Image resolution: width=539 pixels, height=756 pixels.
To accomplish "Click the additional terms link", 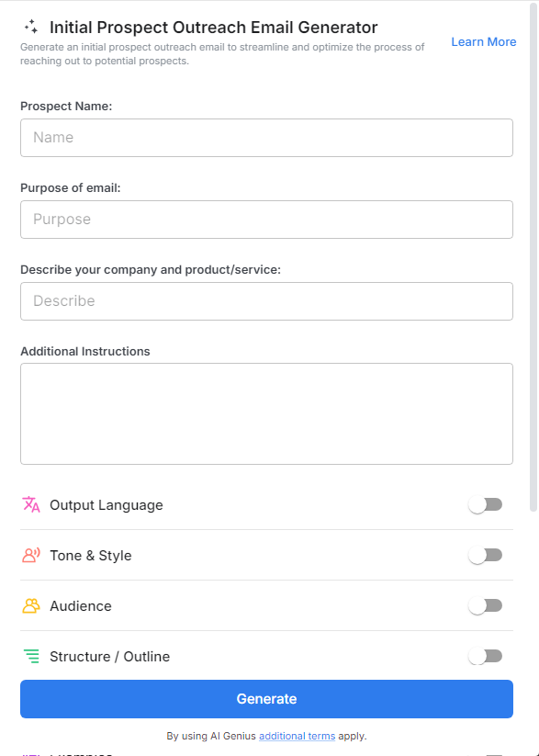I will [297, 736].
